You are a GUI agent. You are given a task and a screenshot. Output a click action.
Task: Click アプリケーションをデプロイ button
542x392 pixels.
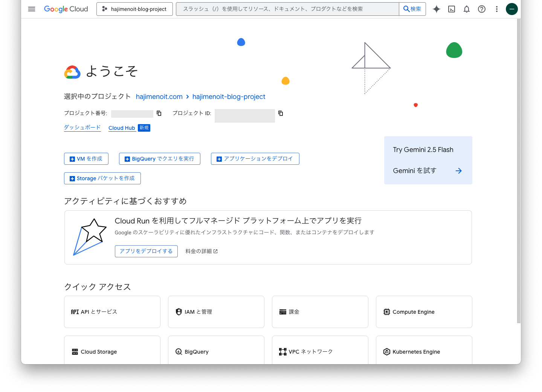coord(255,159)
